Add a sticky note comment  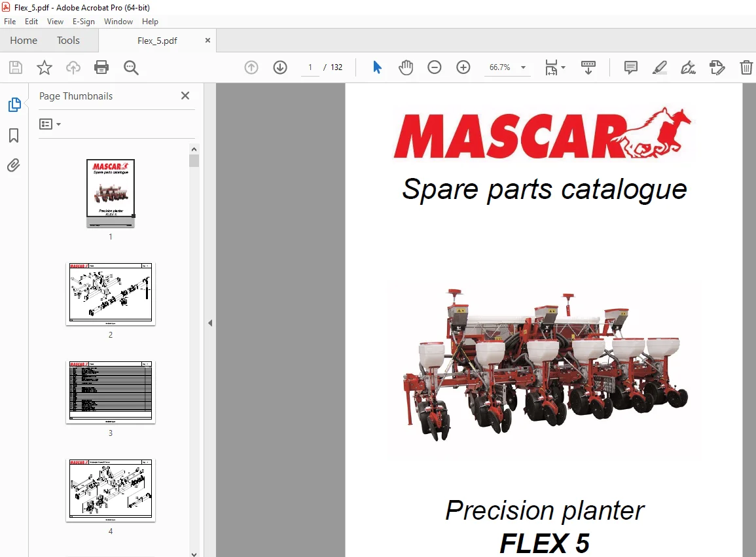click(x=630, y=67)
